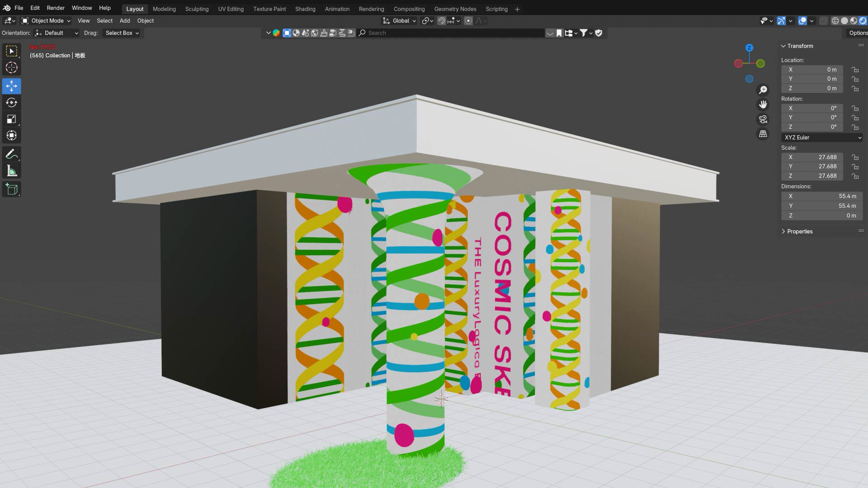Viewport: 868px width, 488px height.
Task: Click the Scale X value field
Action: [811, 157]
